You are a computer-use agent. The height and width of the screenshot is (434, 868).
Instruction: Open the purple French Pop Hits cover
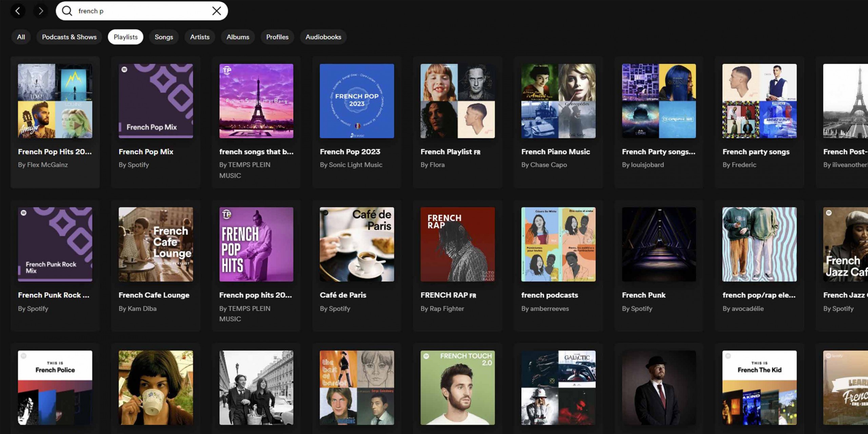[x=256, y=244]
